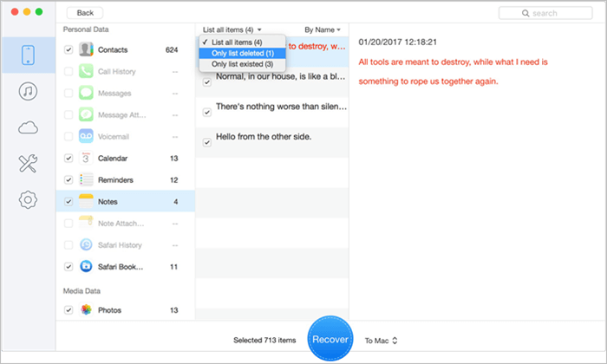Open the iTunes backup music icon
Viewport: 607px width, 364px height.
point(28,91)
